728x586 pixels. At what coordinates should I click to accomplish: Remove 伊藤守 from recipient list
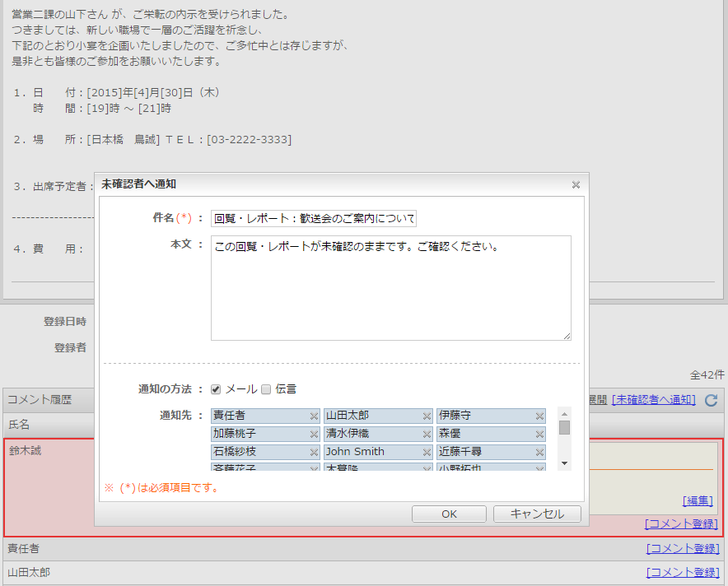[539, 416]
